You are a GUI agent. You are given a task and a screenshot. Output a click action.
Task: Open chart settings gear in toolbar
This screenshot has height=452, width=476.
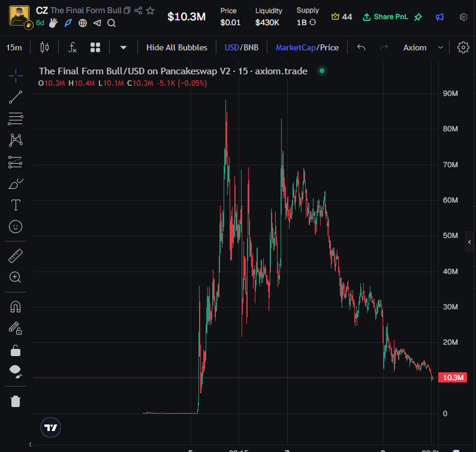coord(463,48)
